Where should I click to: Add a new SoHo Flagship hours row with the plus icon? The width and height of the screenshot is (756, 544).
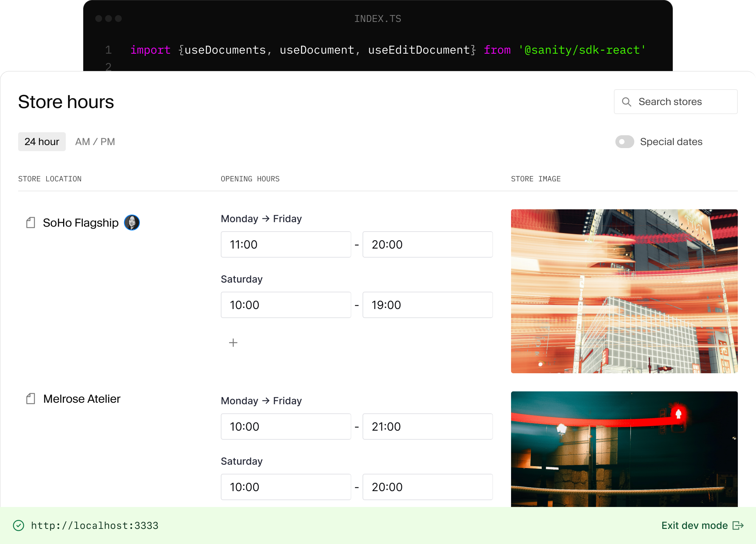(233, 343)
